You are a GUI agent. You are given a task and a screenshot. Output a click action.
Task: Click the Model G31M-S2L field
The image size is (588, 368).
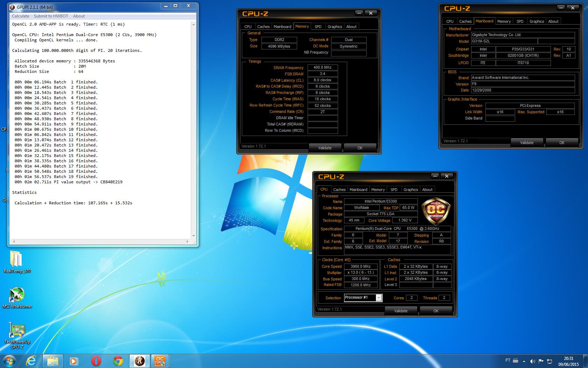tap(504, 41)
